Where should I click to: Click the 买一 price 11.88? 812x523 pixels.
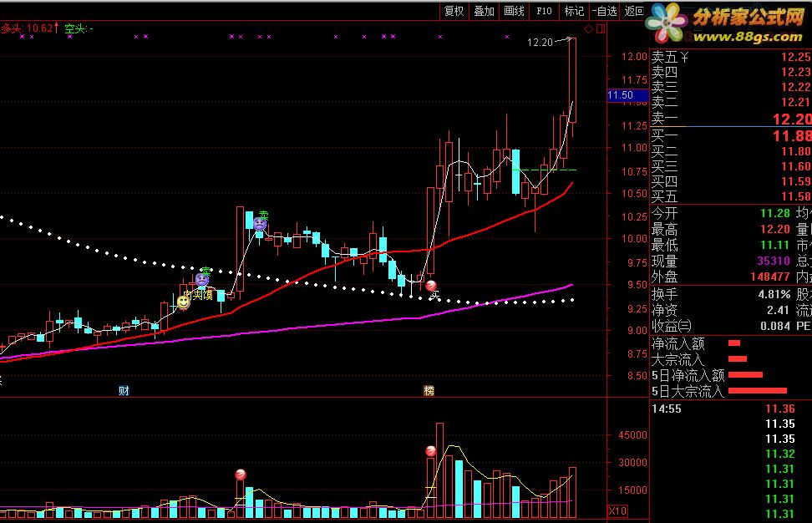(792, 136)
